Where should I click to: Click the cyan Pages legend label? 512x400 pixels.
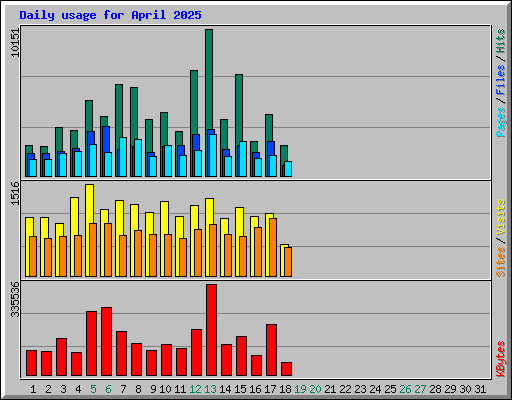500,122
